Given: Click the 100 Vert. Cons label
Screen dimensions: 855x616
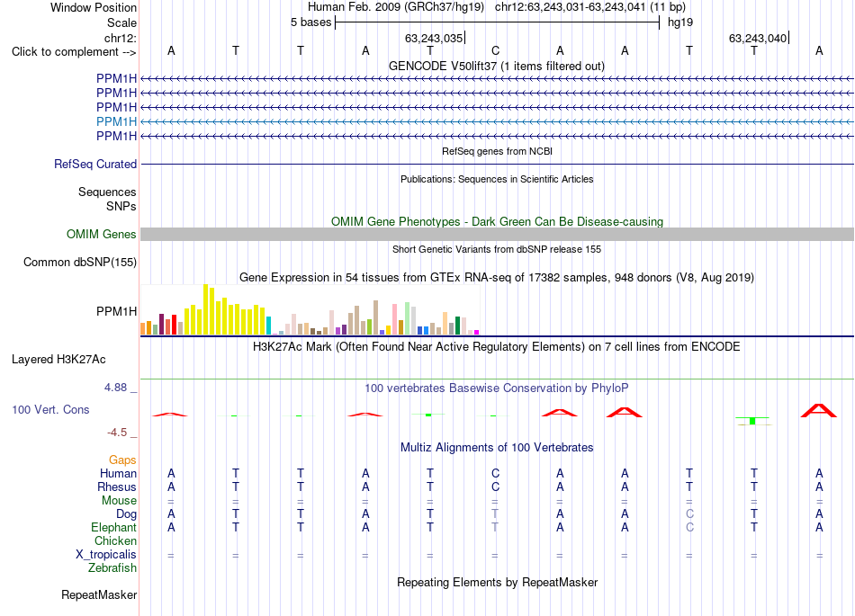Looking at the screenshot, I should coord(50,409).
